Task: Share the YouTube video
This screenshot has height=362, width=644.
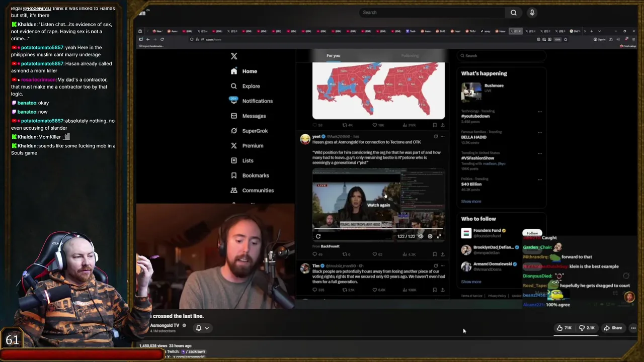Action: pos(613,328)
